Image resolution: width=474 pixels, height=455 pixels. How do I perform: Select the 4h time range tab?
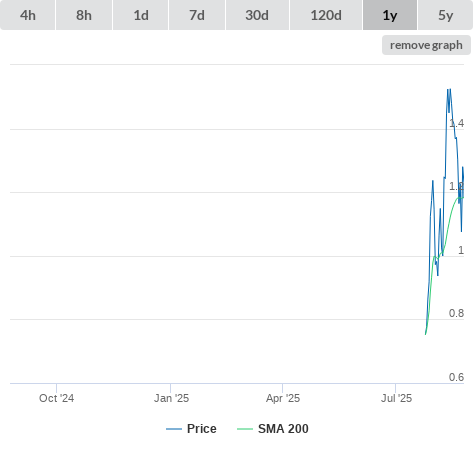tap(28, 15)
